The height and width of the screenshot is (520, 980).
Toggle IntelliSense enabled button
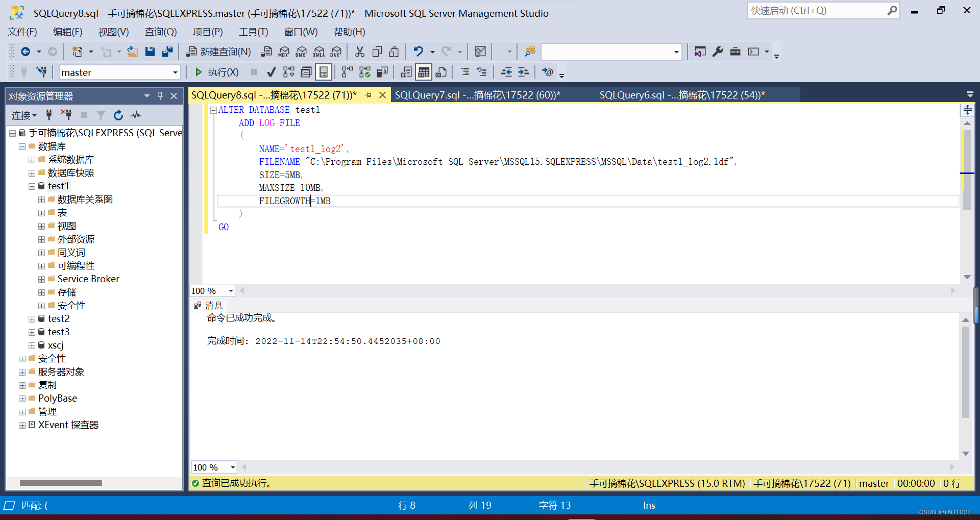(x=324, y=72)
